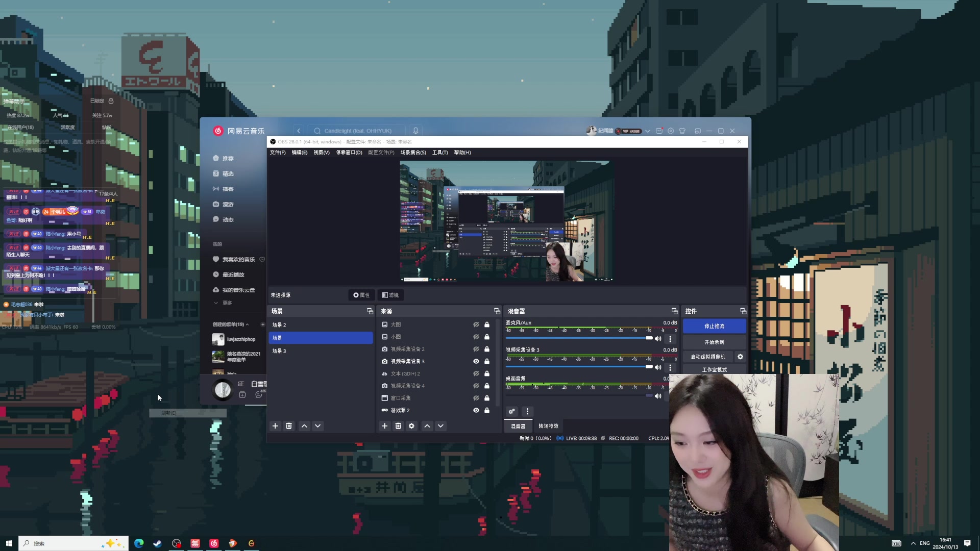Move source up in sources panel
980x551 pixels.
click(427, 426)
